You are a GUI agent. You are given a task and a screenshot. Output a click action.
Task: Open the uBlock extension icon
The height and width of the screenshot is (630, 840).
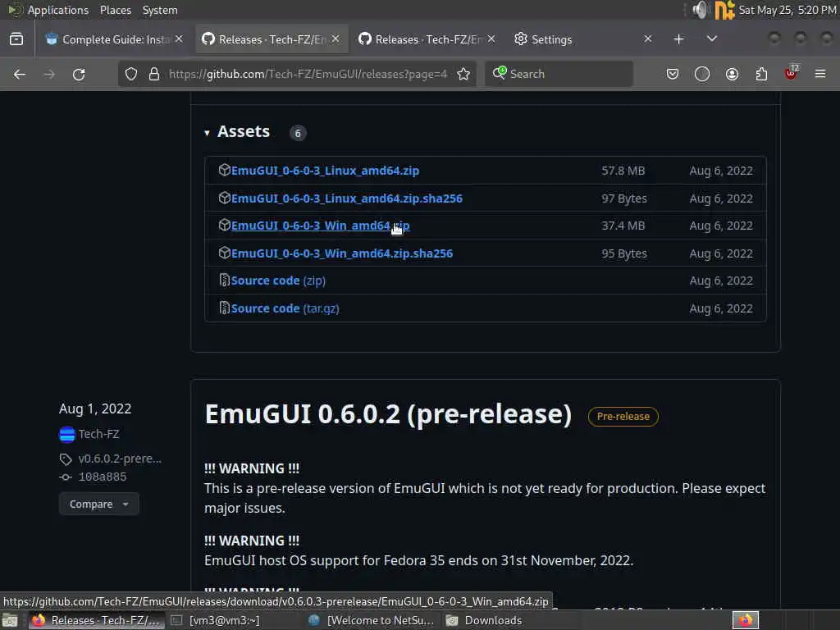point(791,73)
